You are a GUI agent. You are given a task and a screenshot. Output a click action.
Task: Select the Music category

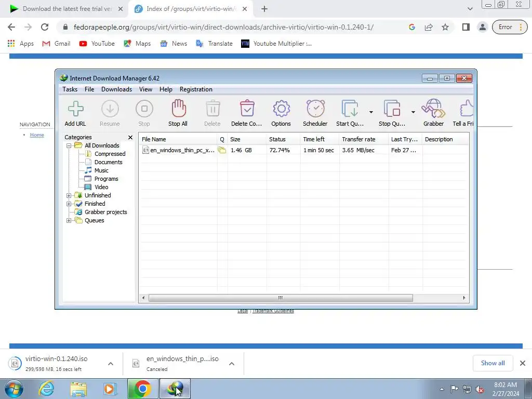[x=101, y=170]
